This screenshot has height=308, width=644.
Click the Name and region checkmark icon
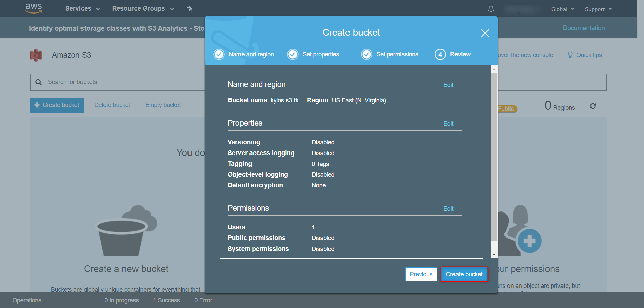point(219,54)
